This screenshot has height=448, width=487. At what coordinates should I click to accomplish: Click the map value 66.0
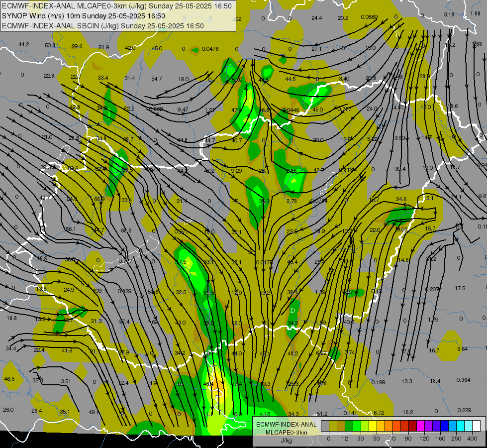pos(236,323)
